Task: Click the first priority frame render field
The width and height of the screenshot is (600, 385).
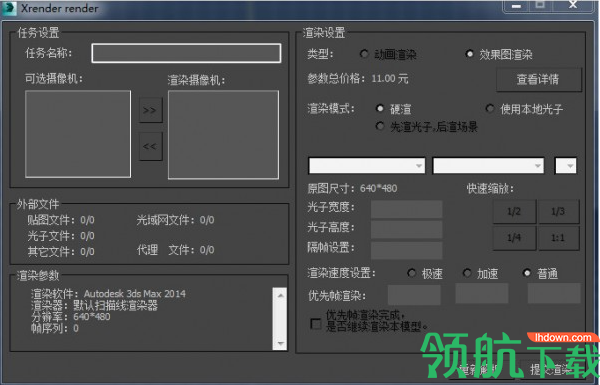Action: coord(414,294)
